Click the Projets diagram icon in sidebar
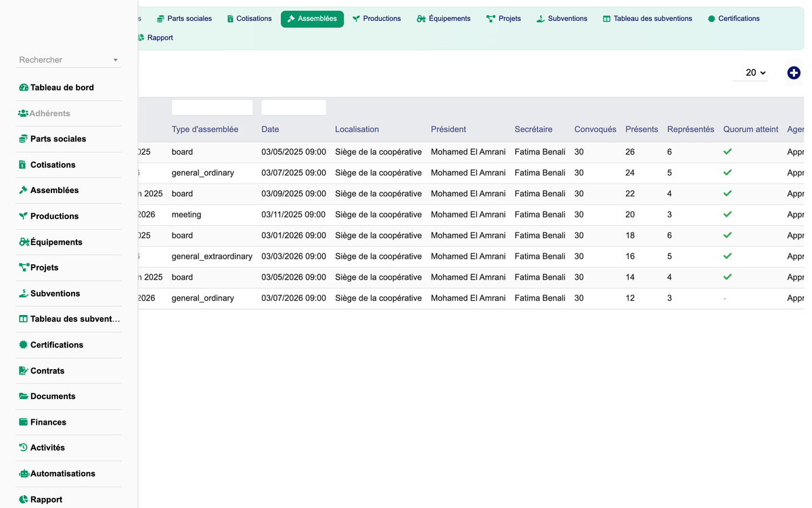 pyautogui.click(x=24, y=268)
